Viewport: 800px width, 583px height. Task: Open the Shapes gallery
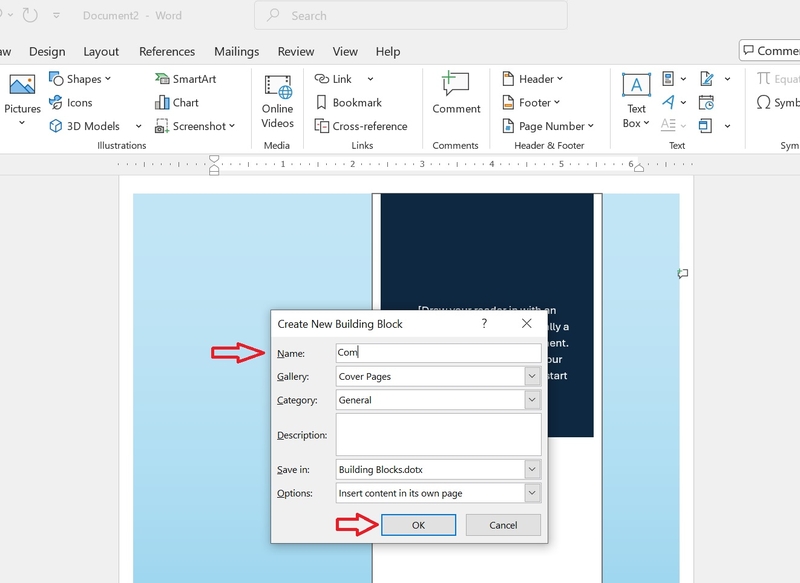click(x=80, y=79)
